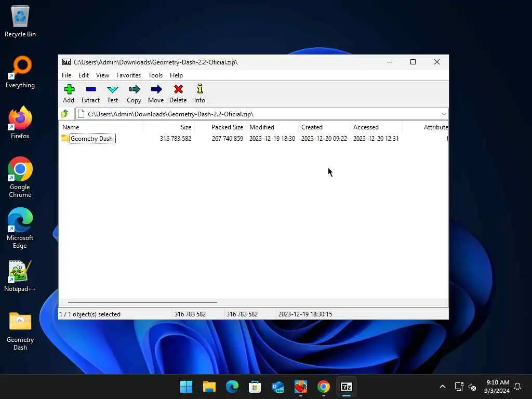532x399 pixels.
Task: Click accessed date 2023-12-20 12:31 cell
Action: tap(376, 138)
